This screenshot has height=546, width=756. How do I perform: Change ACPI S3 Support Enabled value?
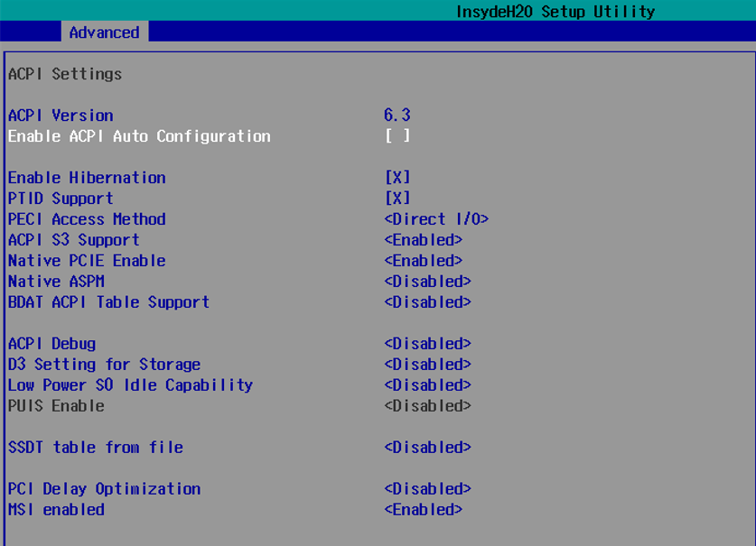[424, 240]
